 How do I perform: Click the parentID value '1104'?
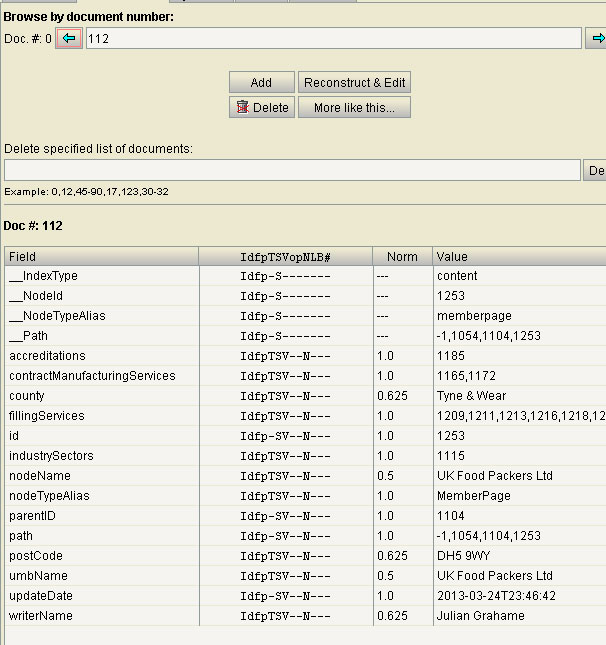tap(451, 516)
